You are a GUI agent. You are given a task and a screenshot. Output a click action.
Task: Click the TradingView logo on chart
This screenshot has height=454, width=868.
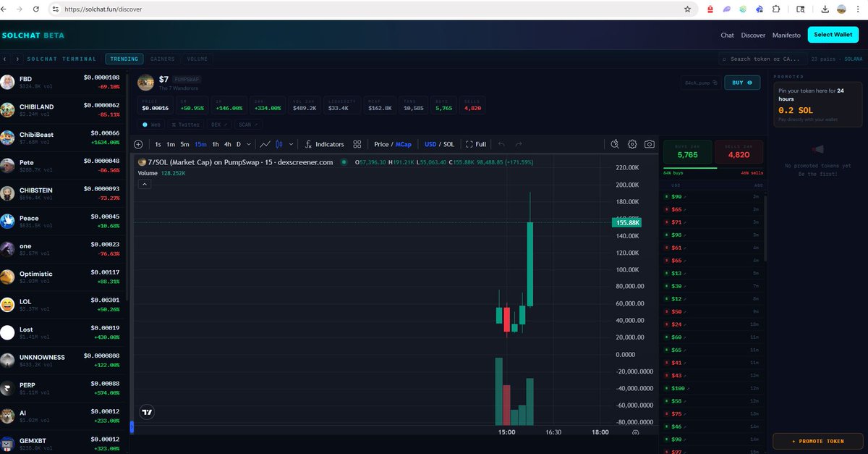click(148, 412)
